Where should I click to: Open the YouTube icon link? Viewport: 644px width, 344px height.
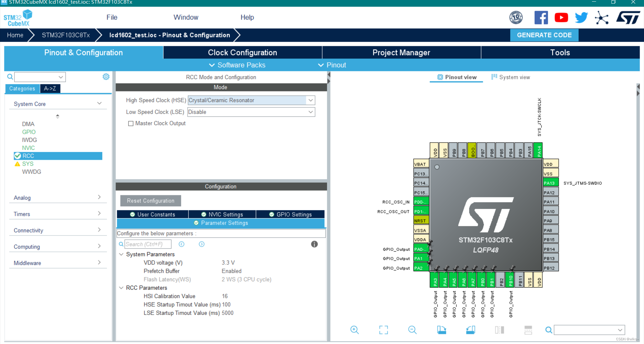pos(561,17)
